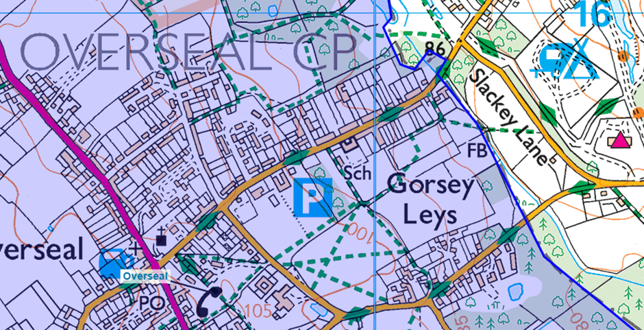Select the pink triangle map marker
644x330 pixels.
point(620,140)
